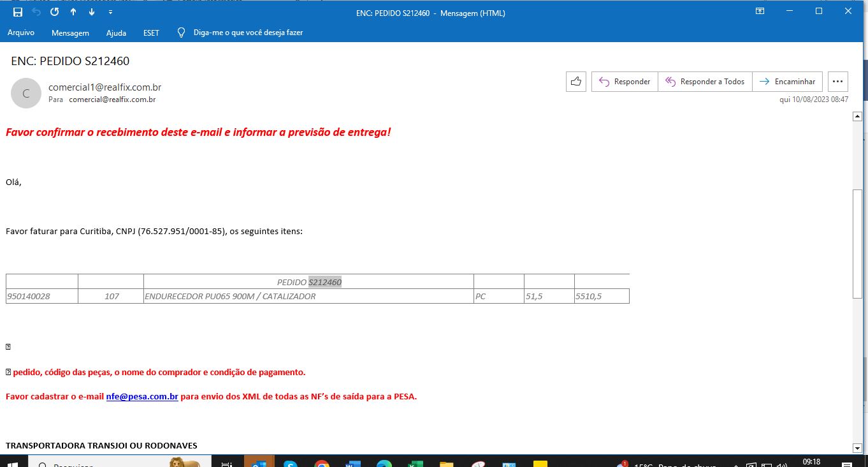
Task: Open the ribbon display options icon
Action: 760,11
